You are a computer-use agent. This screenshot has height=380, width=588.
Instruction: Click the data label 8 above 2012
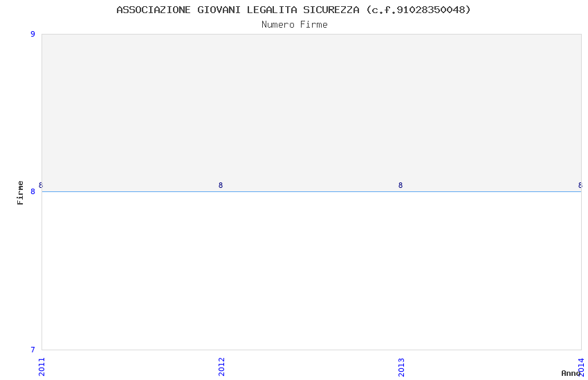(221, 185)
